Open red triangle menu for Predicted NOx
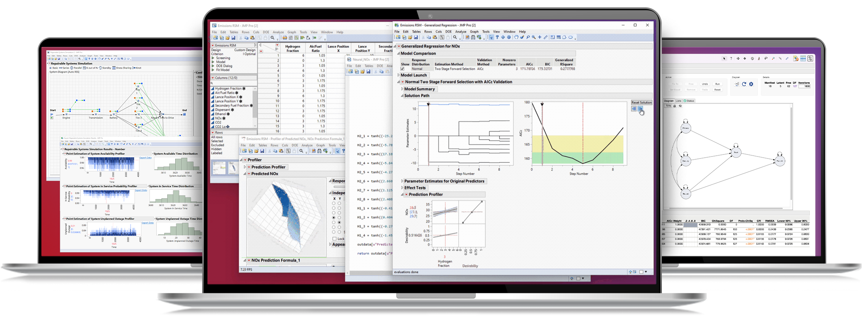This screenshot has width=868, height=321. point(249,174)
